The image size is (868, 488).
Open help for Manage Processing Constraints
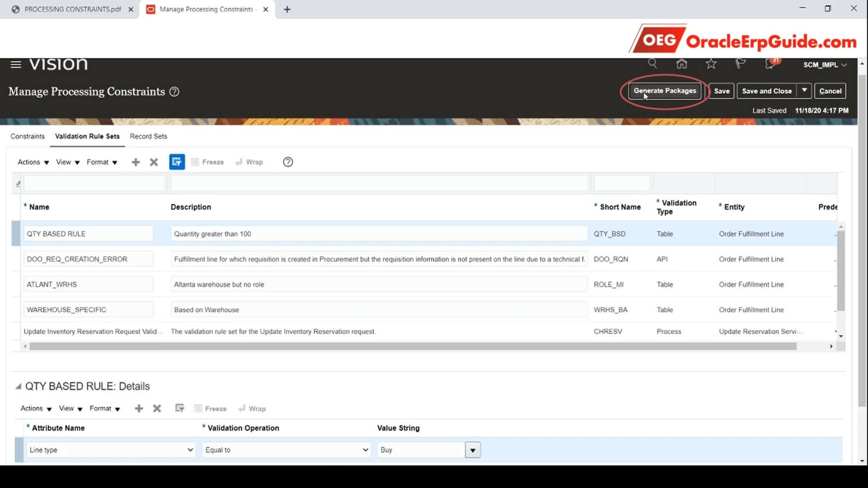pyautogui.click(x=175, y=91)
